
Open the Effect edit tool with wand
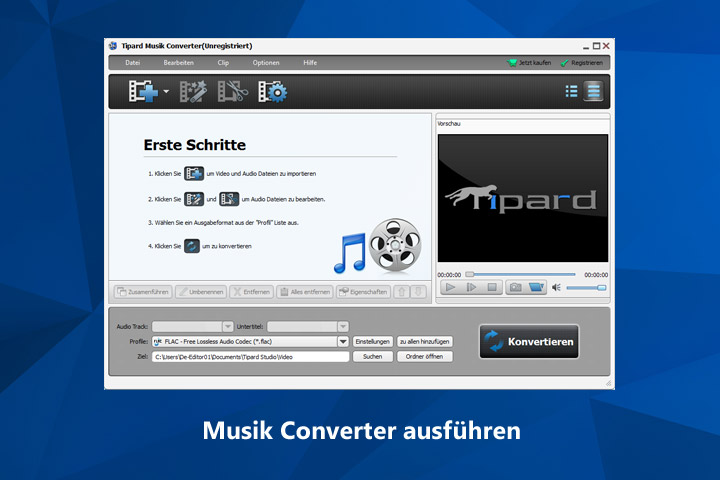click(193, 91)
